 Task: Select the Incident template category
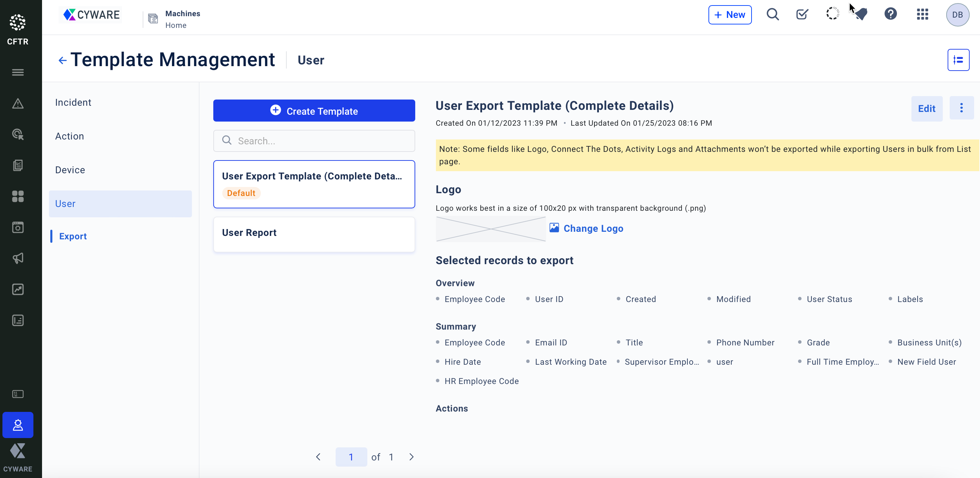click(x=73, y=102)
